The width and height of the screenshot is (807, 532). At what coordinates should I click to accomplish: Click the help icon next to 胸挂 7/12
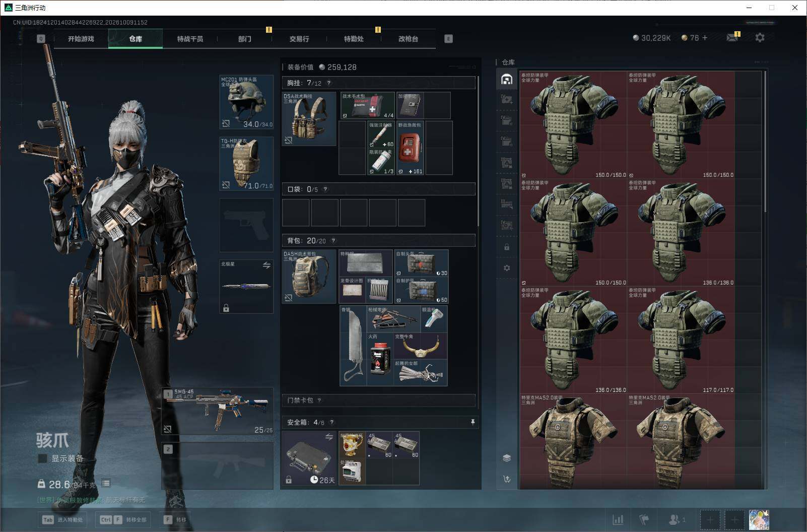pyautogui.click(x=329, y=83)
